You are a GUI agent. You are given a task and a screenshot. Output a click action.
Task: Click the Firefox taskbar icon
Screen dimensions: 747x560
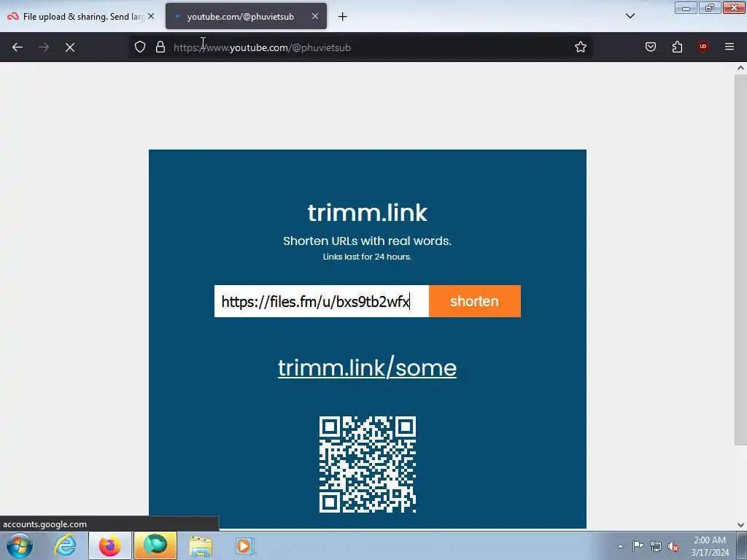coord(110,545)
